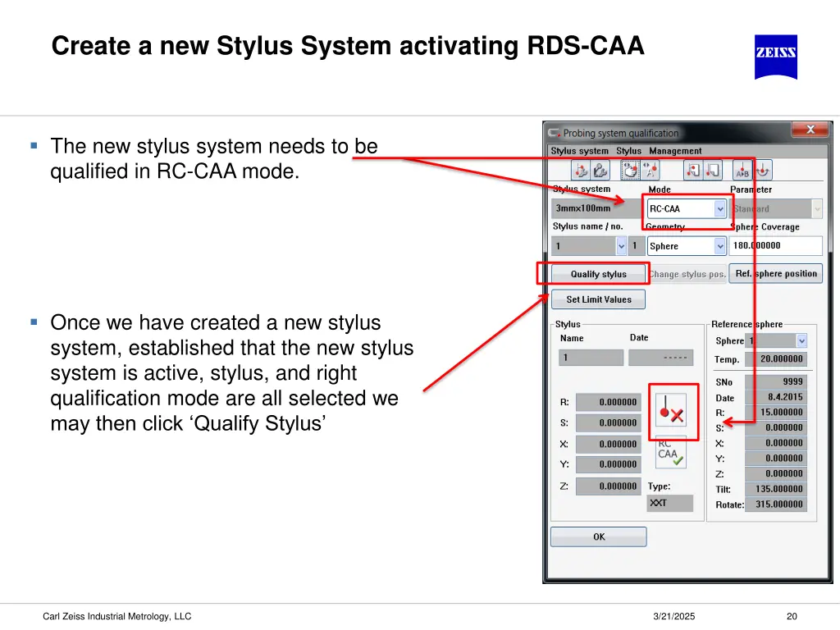The height and width of the screenshot is (630, 840).
Task: Click the Sphere Coverage value field
Action: [775, 246]
